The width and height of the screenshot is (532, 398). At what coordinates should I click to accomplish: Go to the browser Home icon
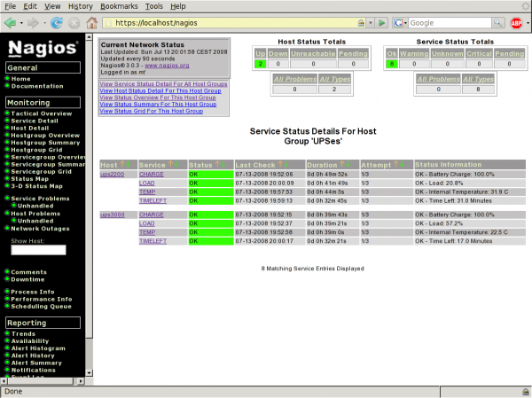click(x=91, y=22)
